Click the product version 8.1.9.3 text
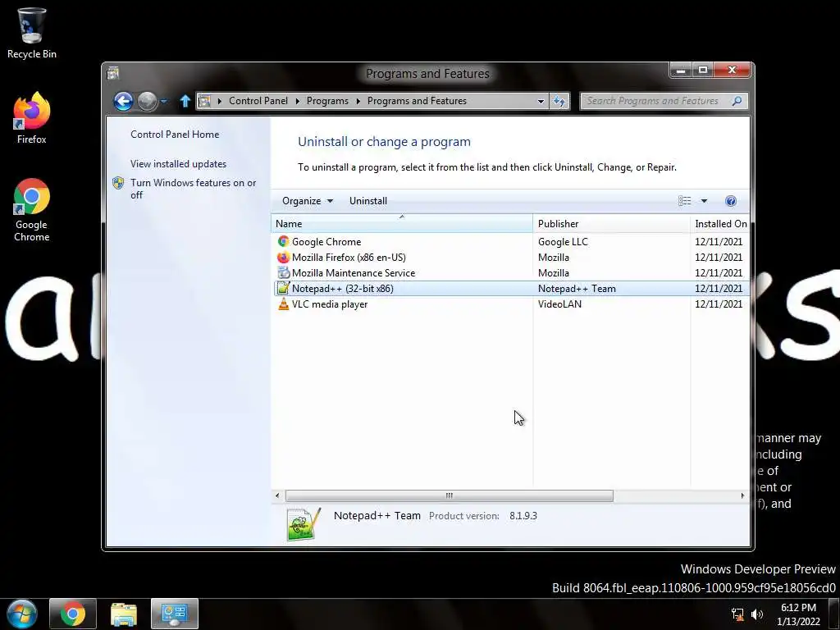 coord(523,516)
